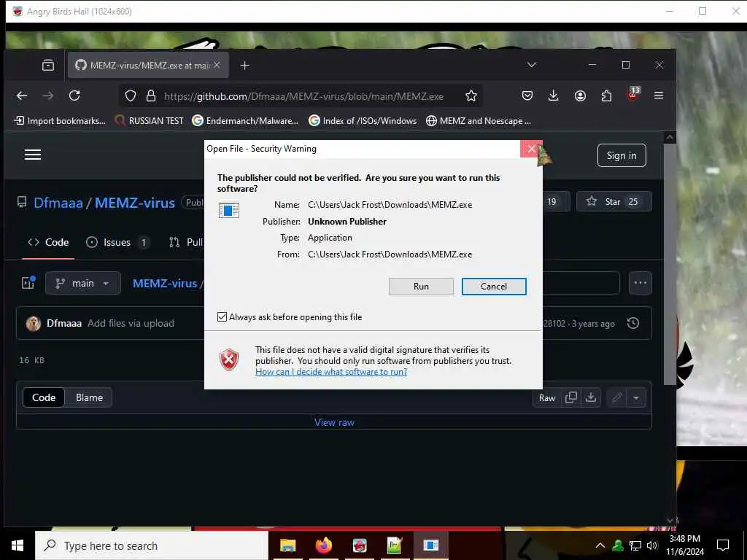747x560 pixels.
Task: Open RUSSIAN TEST bookmark
Action: 149,121
